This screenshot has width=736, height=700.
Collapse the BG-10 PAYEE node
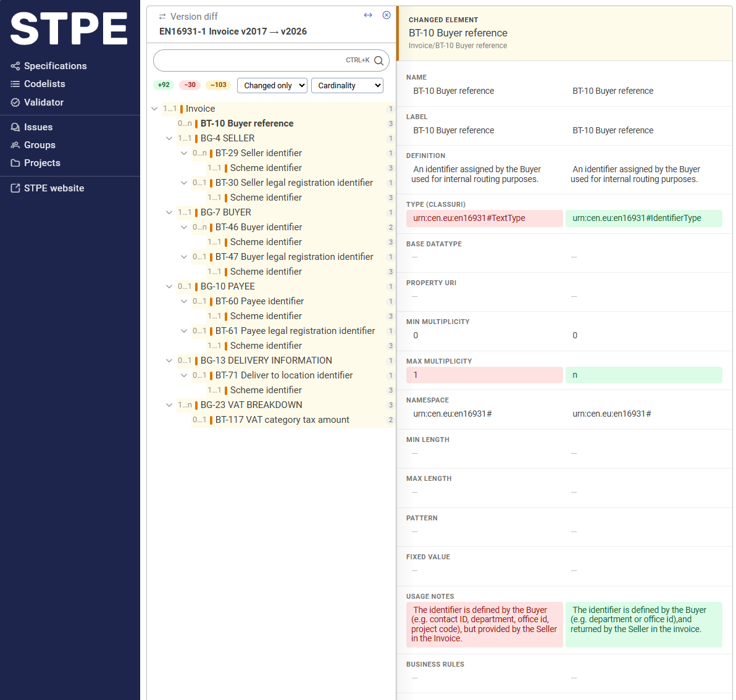169,286
